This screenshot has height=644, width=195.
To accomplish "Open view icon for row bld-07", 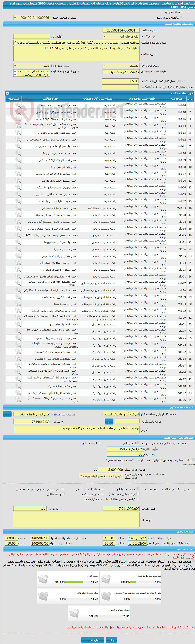I will (x=18, y=174).
